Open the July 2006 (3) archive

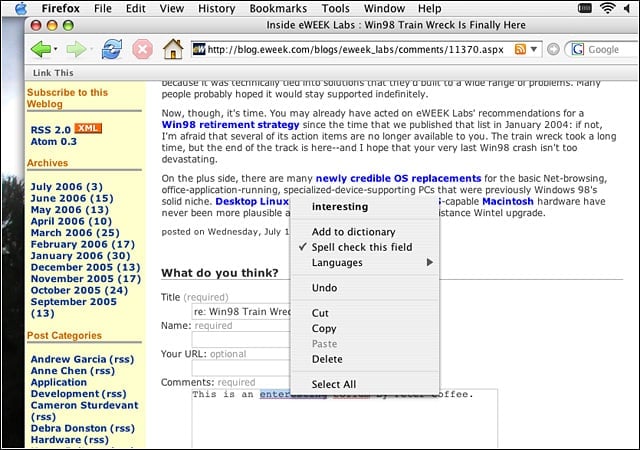[67, 187]
